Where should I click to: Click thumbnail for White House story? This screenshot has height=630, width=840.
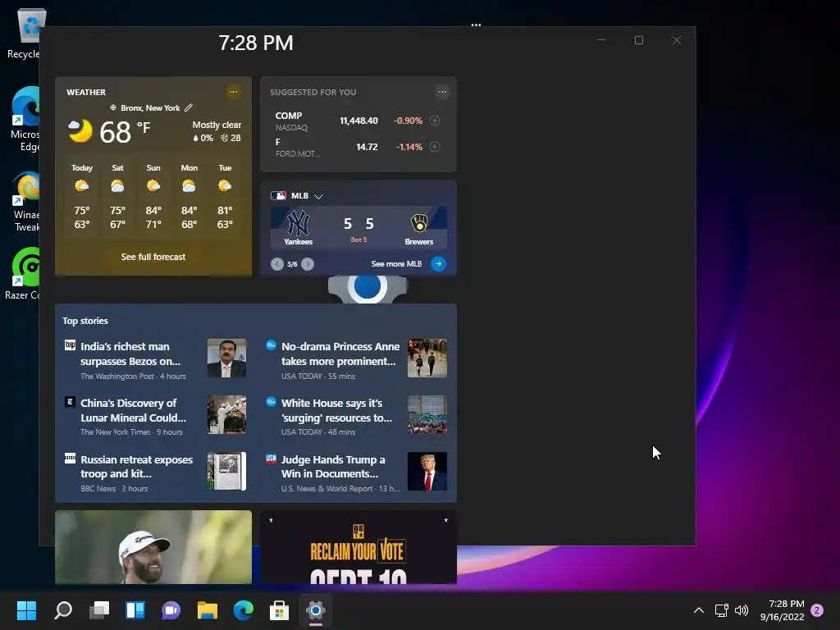click(427, 414)
